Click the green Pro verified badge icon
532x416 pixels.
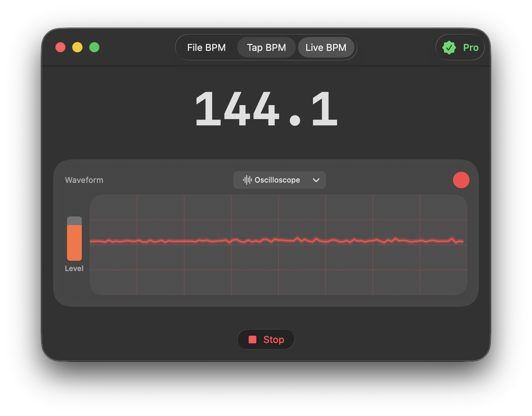pos(449,48)
